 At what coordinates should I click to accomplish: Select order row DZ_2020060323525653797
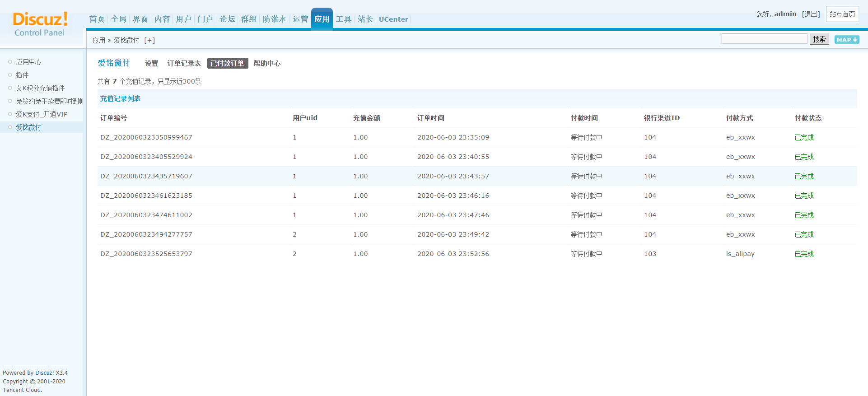477,254
